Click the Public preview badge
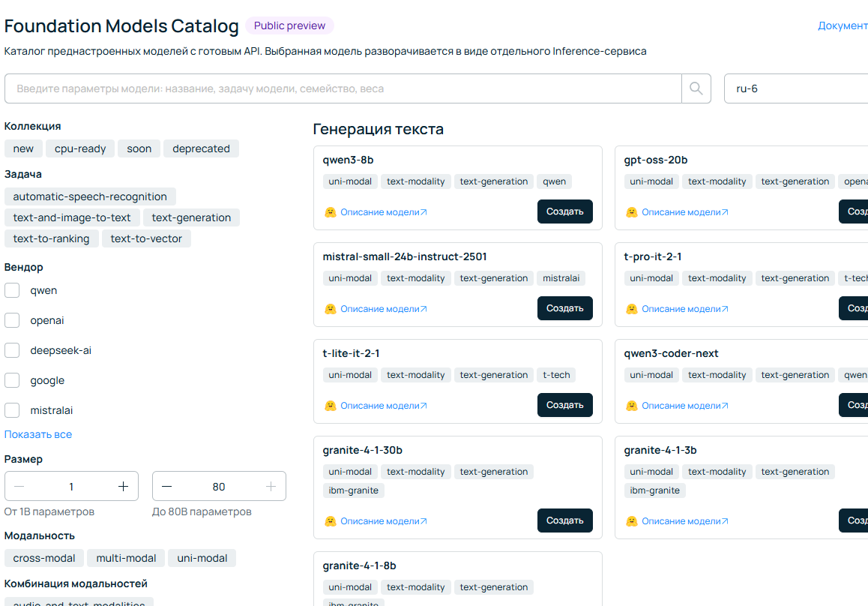This screenshot has height=606, width=868. tap(289, 25)
